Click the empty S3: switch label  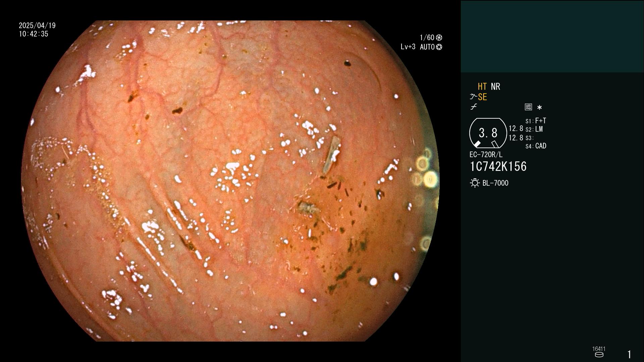[529, 138]
